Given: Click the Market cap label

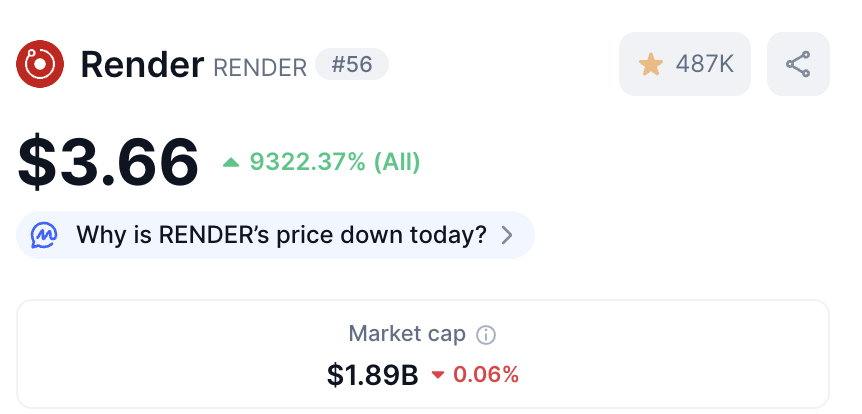Looking at the screenshot, I should pyautogui.click(x=407, y=334).
